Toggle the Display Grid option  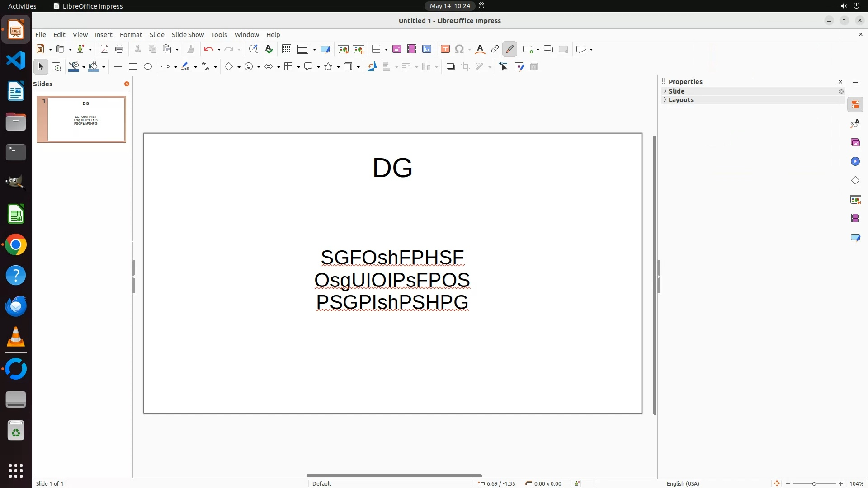(287, 49)
